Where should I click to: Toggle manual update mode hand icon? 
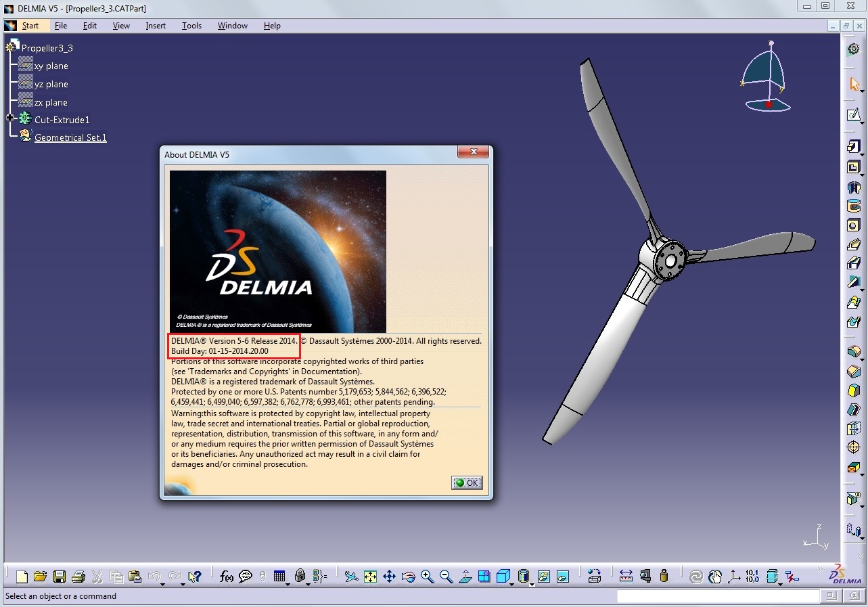pyautogui.click(x=715, y=577)
